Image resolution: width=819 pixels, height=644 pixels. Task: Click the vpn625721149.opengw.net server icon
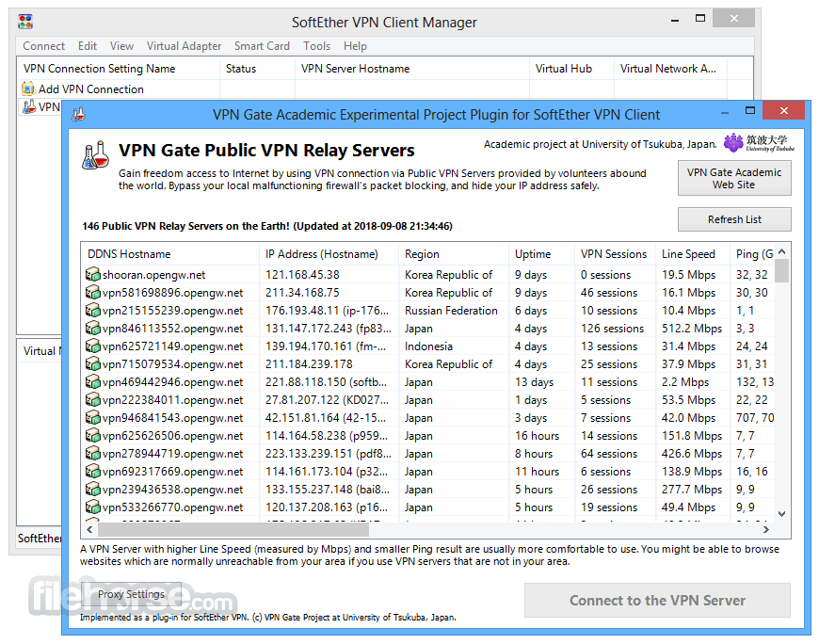coord(92,346)
